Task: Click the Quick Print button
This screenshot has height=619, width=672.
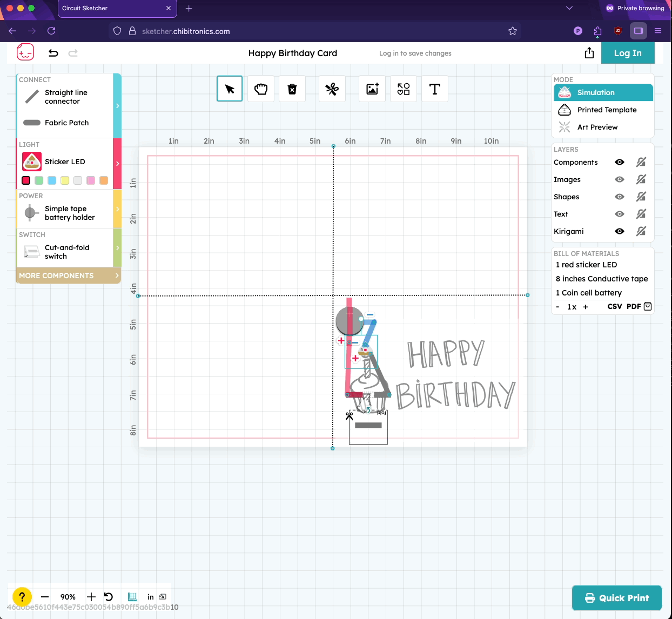Action: pos(616,598)
